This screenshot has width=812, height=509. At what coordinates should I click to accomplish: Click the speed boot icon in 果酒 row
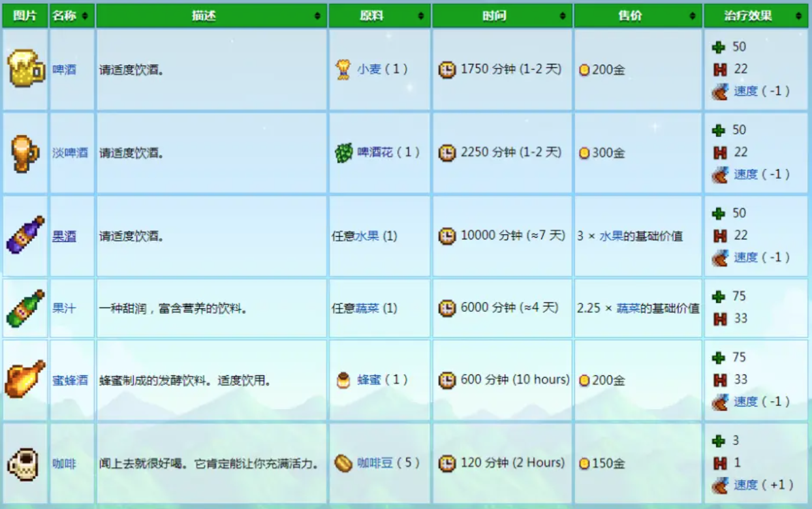point(720,257)
